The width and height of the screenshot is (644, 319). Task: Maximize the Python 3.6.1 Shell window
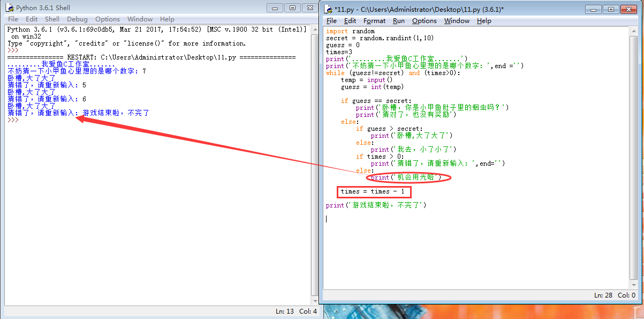[292, 8]
